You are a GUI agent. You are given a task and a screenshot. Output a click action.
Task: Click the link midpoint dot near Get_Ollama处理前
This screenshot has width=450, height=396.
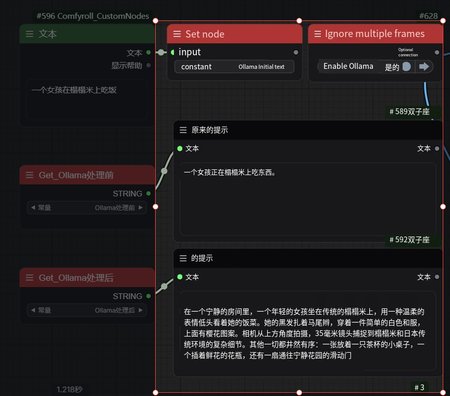pyautogui.click(x=164, y=171)
